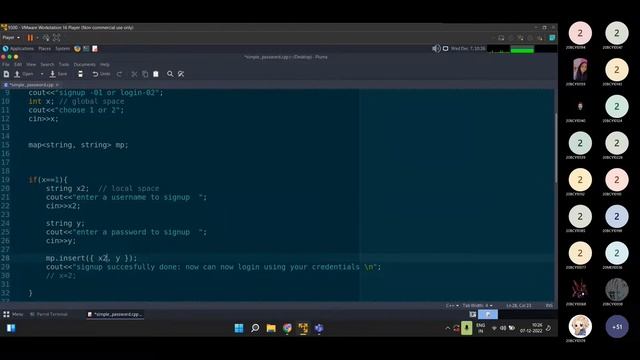Open the Tools menu

click(64, 64)
